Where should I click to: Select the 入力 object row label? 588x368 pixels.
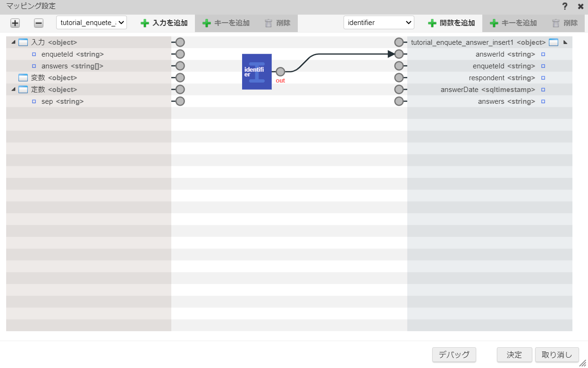54,42
